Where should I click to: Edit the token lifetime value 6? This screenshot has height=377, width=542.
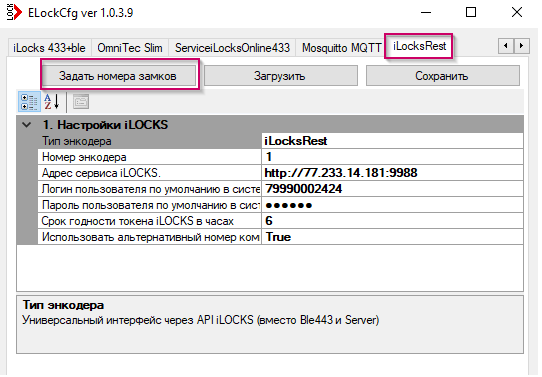pos(392,221)
